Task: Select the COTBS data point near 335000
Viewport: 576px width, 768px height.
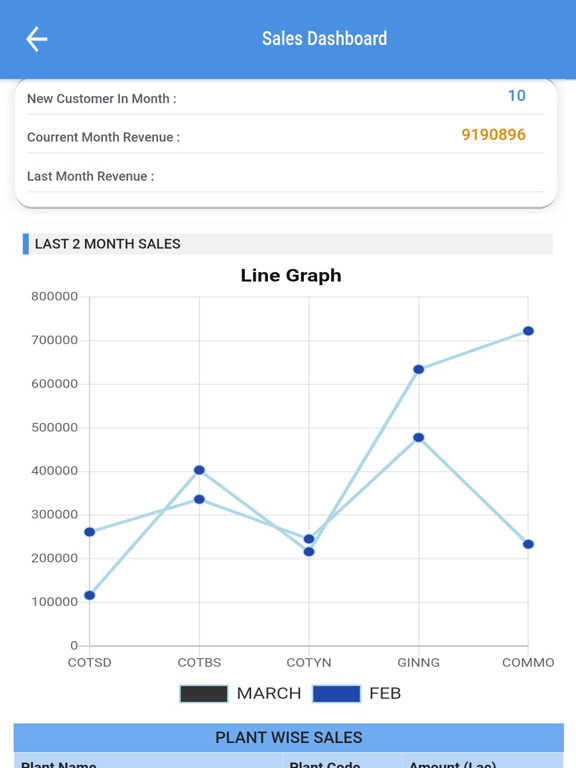Action: pyautogui.click(x=199, y=499)
